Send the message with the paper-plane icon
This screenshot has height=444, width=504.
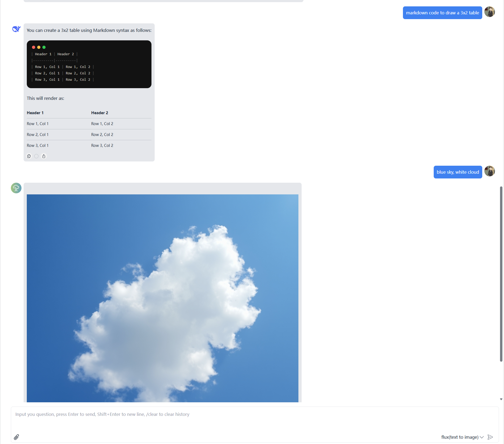[x=490, y=437]
